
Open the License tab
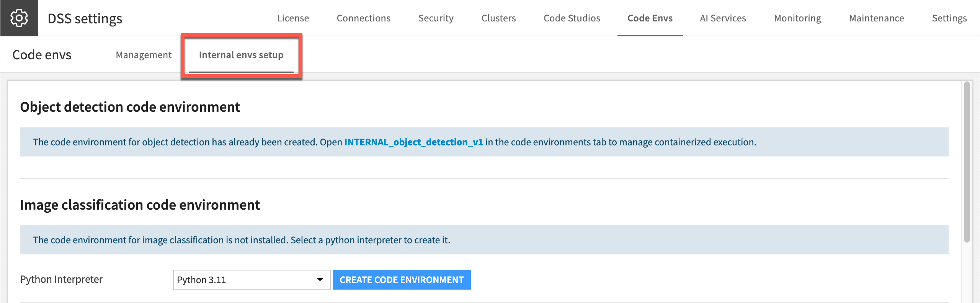point(293,18)
